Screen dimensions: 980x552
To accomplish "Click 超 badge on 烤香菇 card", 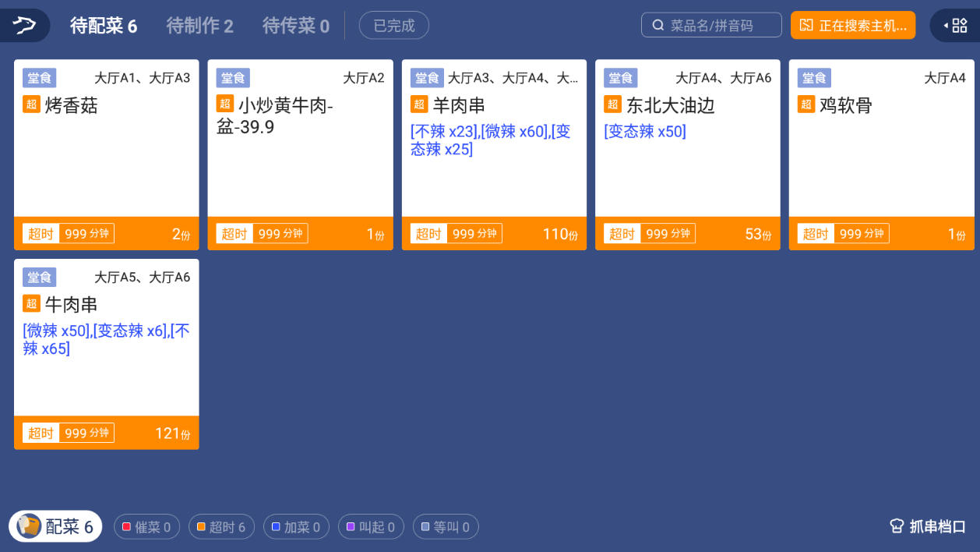I will [31, 104].
